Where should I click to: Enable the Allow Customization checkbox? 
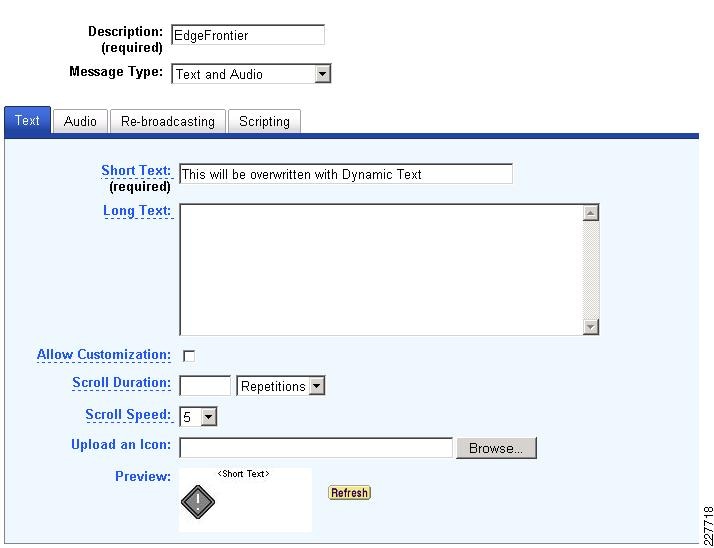[x=189, y=356]
